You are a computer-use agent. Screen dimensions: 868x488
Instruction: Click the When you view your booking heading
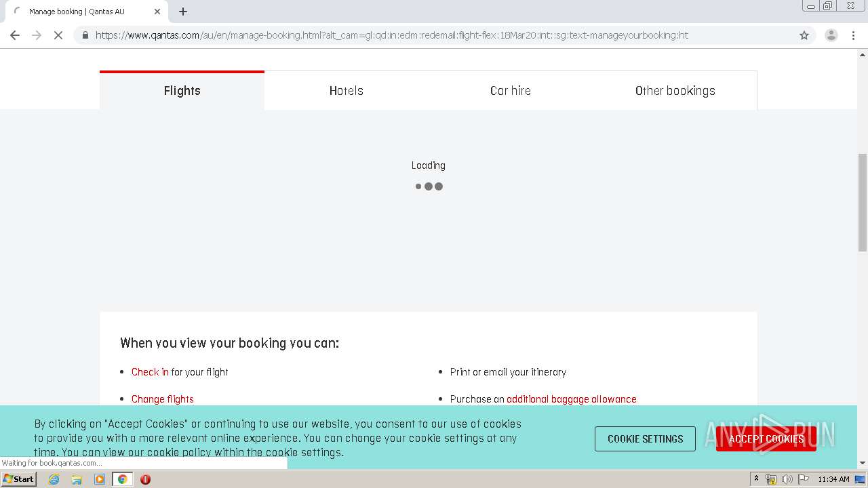tap(229, 343)
